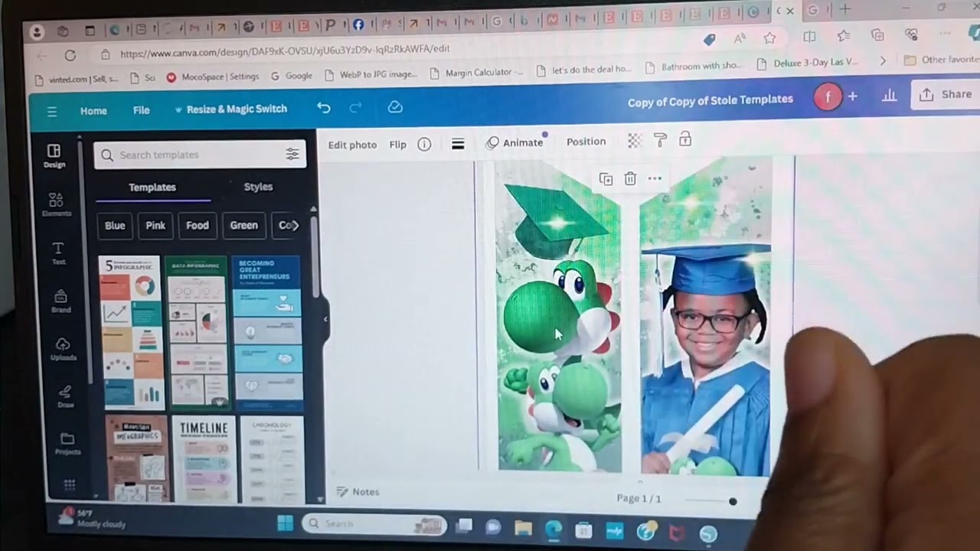Undo the last action
980x551 pixels.
324,108
